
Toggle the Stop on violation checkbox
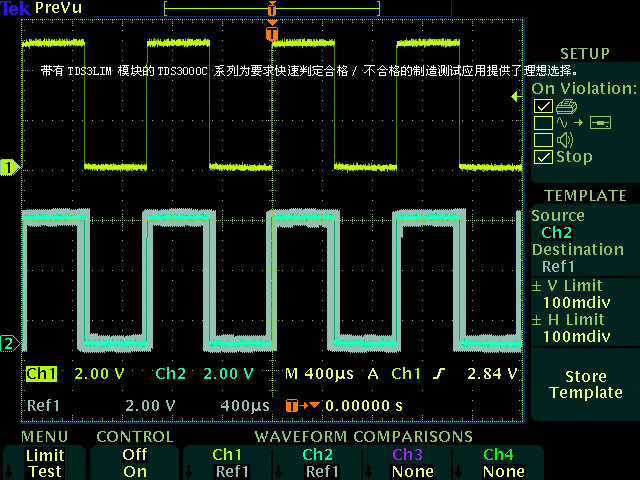(x=543, y=157)
